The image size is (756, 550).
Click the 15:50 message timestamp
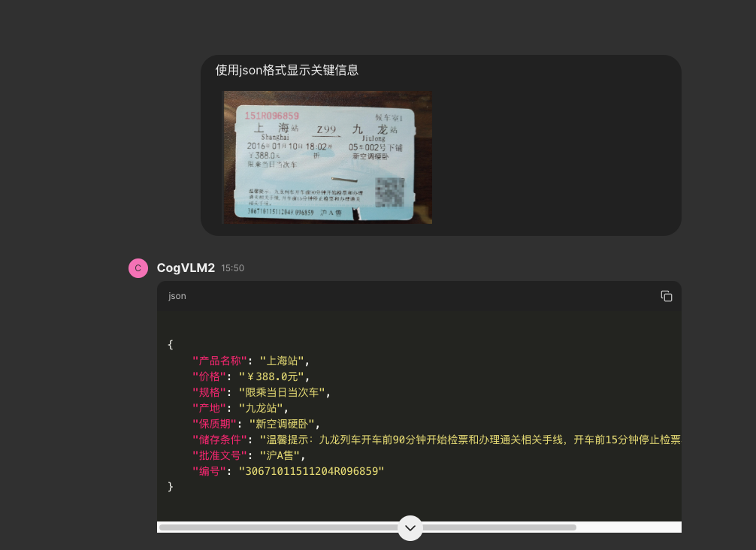[x=232, y=268]
